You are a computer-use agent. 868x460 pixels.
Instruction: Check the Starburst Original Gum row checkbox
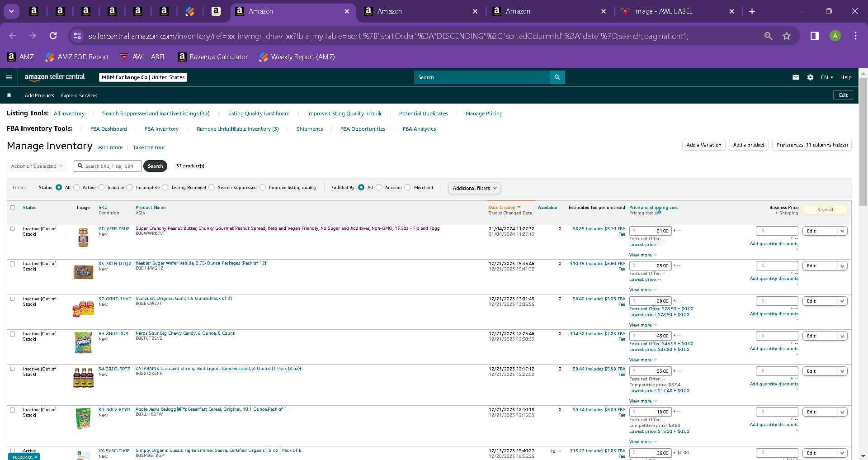coord(13,299)
